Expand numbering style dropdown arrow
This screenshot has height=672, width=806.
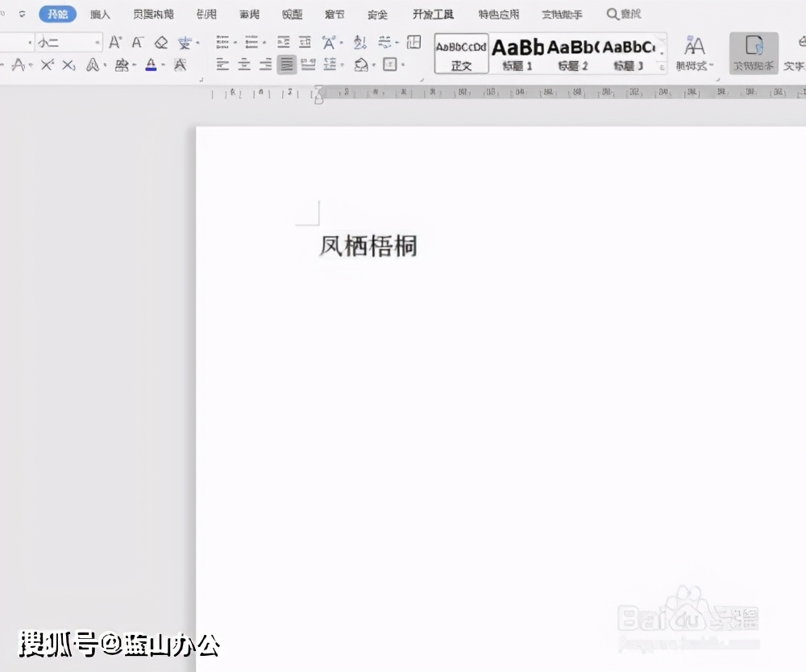click(x=264, y=43)
